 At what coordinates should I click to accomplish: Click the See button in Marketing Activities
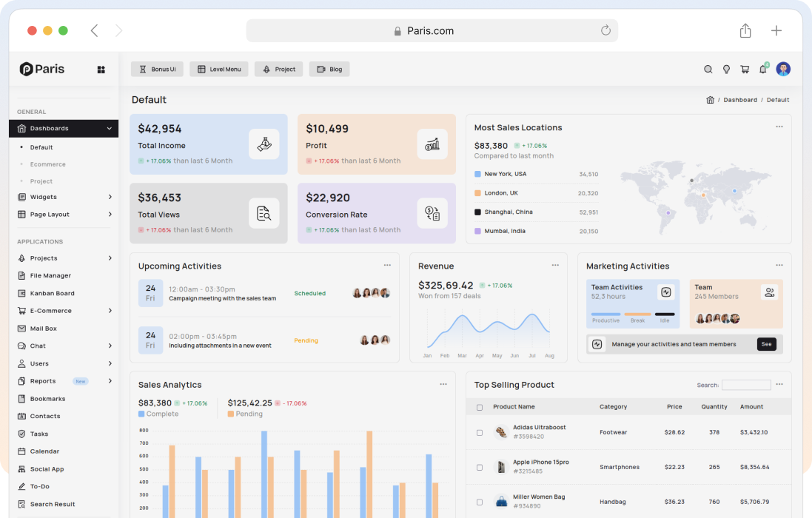[766, 344]
